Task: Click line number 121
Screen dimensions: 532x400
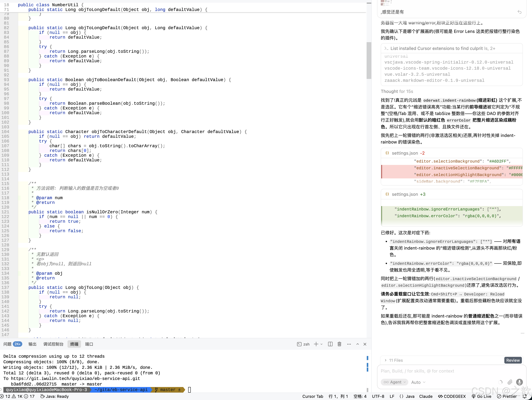Action: pyautogui.click(x=5, y=212)
